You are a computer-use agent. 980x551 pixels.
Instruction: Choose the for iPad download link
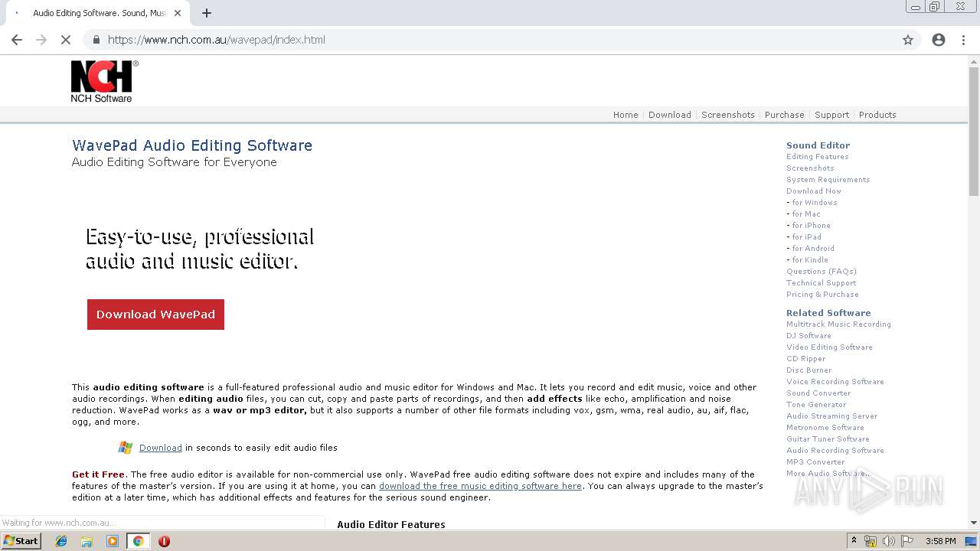807,237
